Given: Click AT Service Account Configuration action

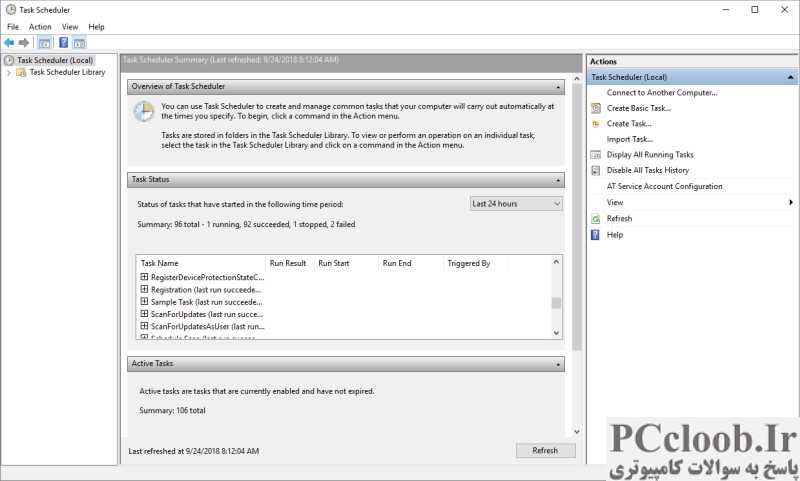Looking at the screenshot, I should (664, 186).
